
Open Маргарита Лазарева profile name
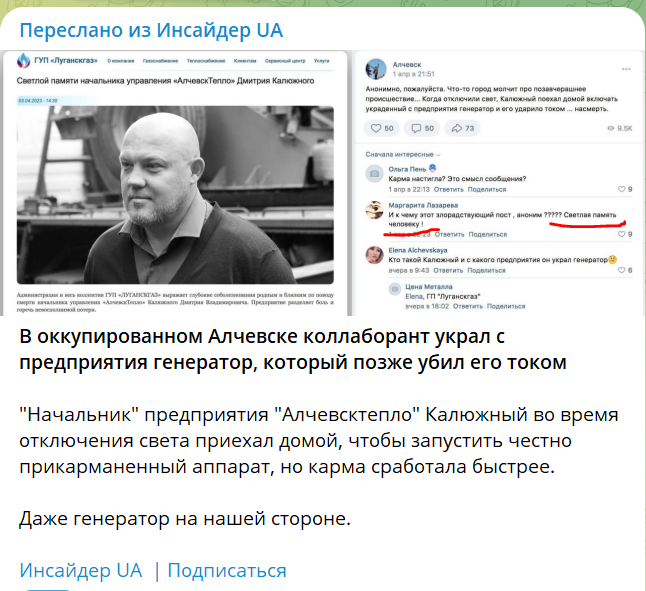(x=423, y=205)
